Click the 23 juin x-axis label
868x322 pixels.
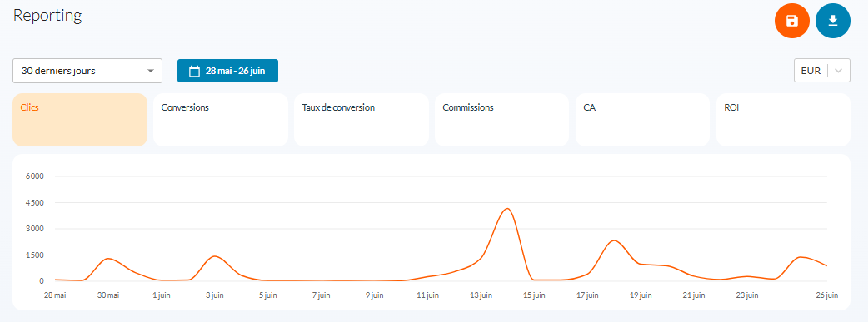pyautogui.click(x=747, y=295)
